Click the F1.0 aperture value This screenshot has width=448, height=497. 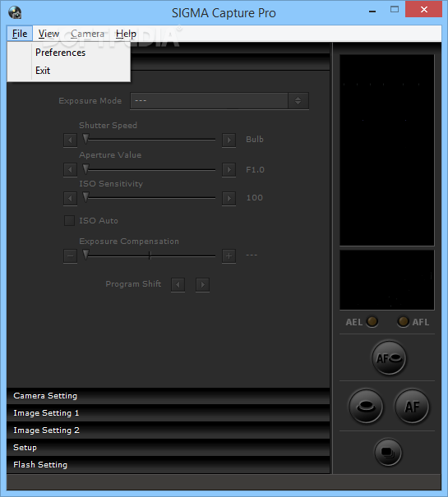pyautogui.click(x=255, y=170)
